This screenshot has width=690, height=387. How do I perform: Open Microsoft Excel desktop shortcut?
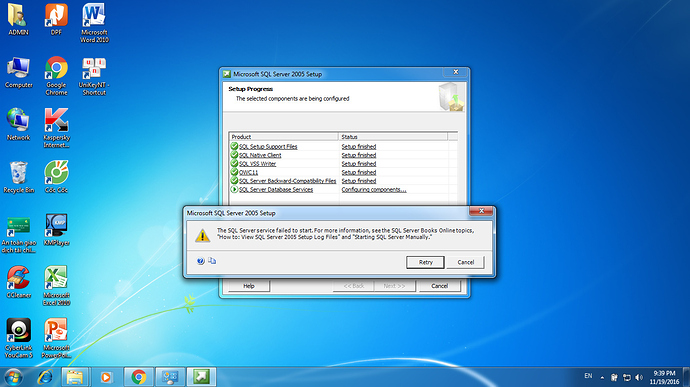click(56, 285)
